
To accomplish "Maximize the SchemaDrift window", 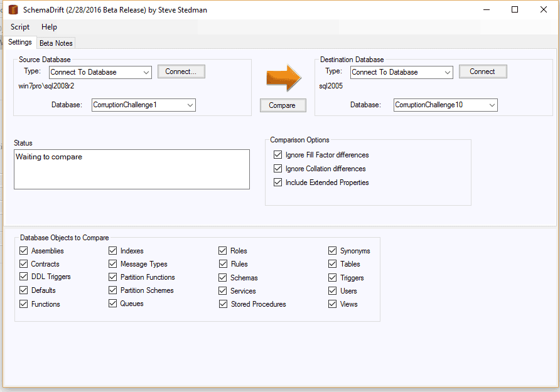I will [x=515, y=9].
